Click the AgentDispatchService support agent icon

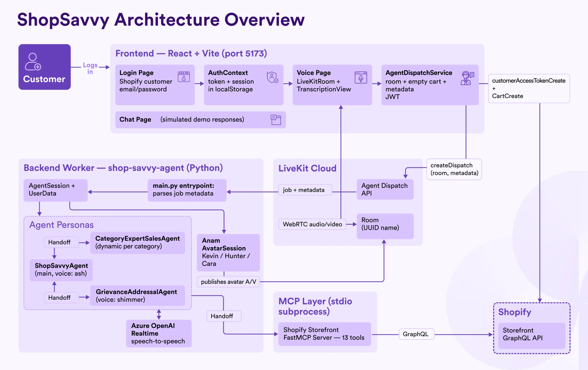click(x=467, y=78)
